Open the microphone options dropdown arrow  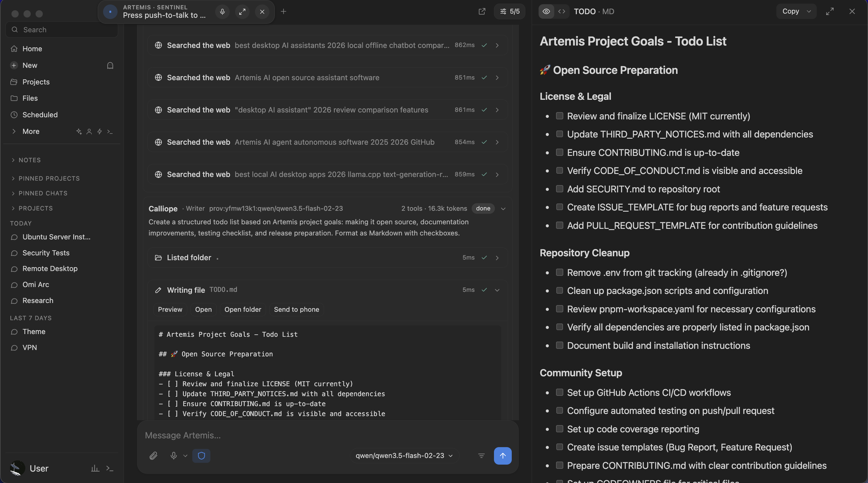(x=185, y=456)
